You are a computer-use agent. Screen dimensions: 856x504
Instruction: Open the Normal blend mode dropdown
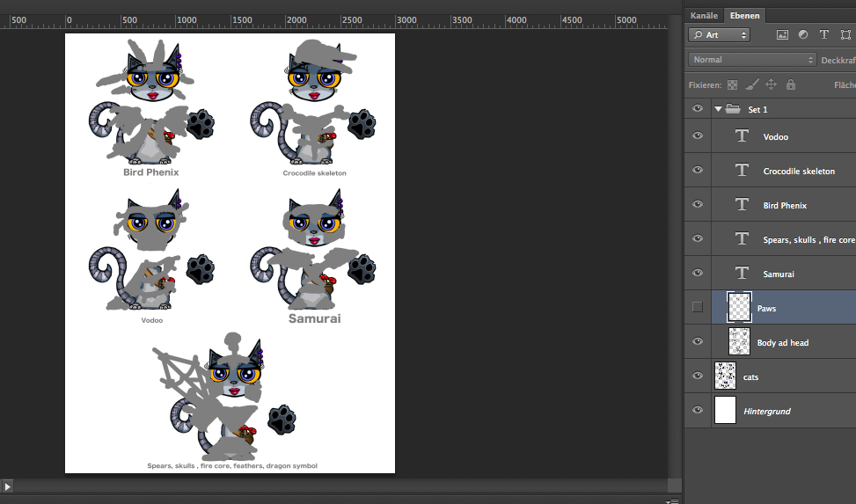tap(752, 60)
